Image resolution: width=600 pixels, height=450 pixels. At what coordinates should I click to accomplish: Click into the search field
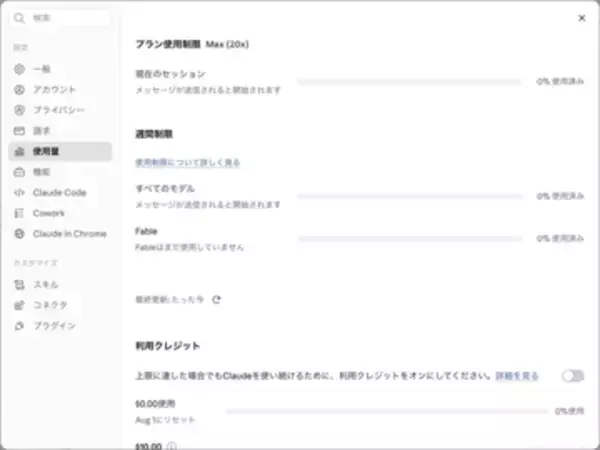60,18
